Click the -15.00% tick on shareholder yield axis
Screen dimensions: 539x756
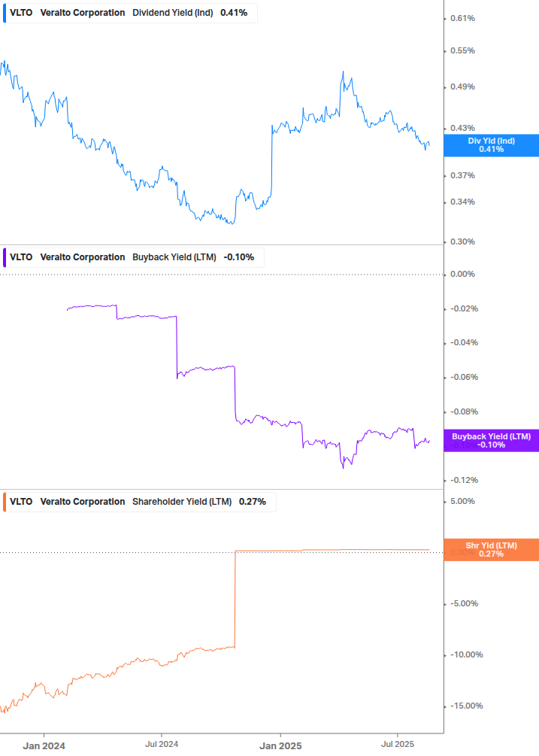466,706
